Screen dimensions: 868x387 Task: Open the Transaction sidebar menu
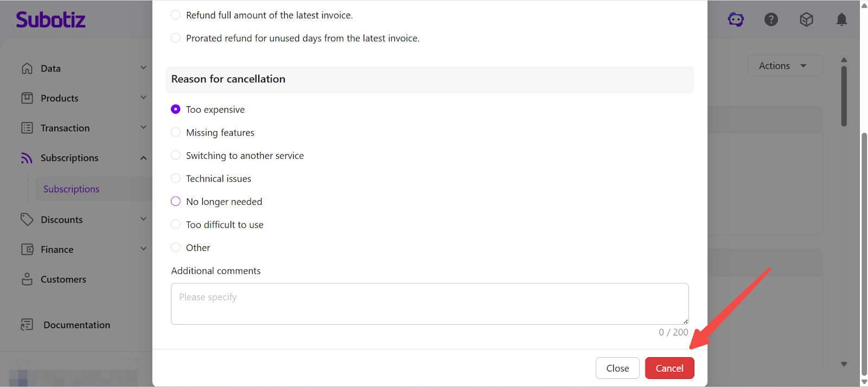pyautogui.click(x=65, y=128)
